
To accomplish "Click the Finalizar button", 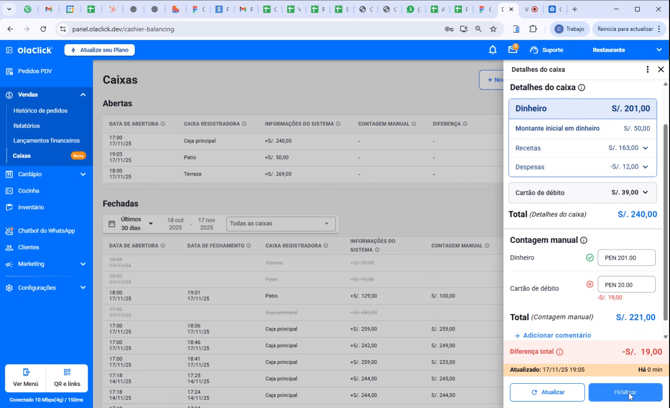I will tap(625, 392).
